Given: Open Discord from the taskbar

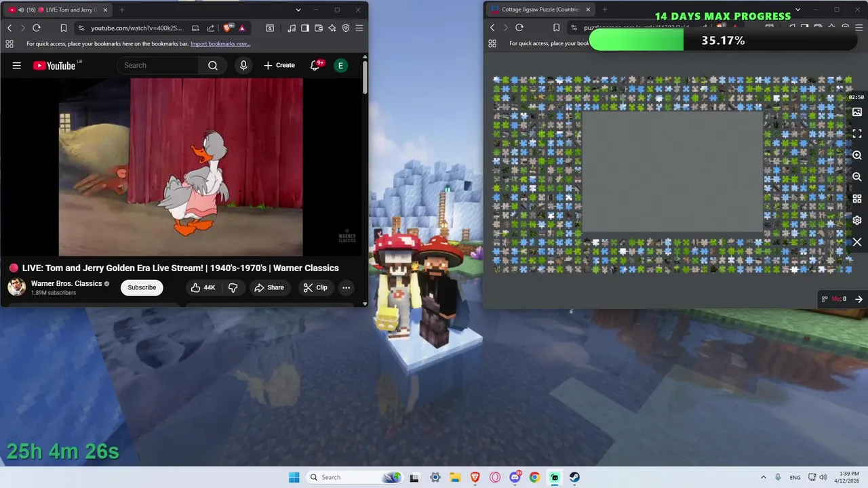Looking at the screenshot, I should (515, 477).
